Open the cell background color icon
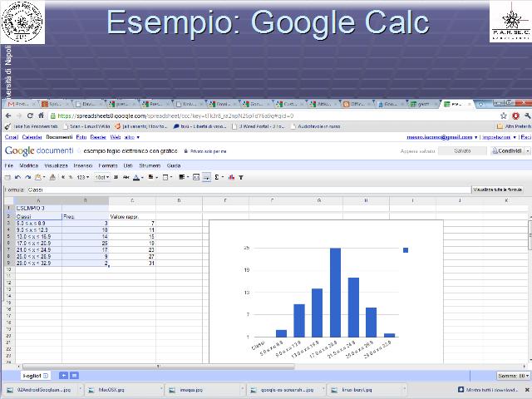 (x=150, y=177)
